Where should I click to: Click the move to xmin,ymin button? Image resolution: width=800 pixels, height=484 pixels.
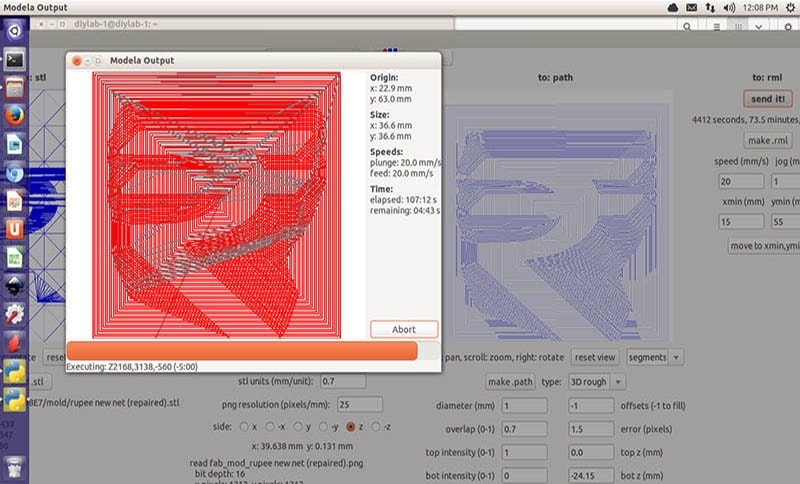[764, 246]
